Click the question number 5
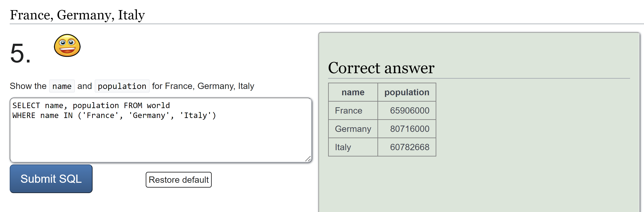 coord(20,54)
